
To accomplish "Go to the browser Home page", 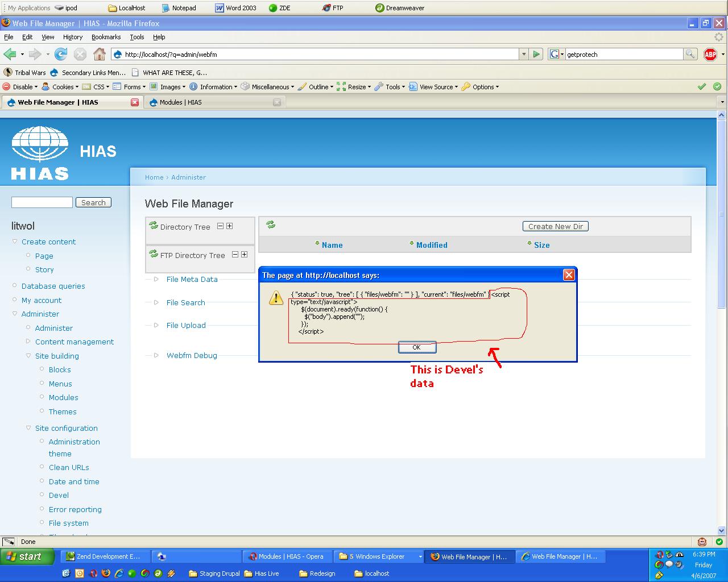I will 100,55.
